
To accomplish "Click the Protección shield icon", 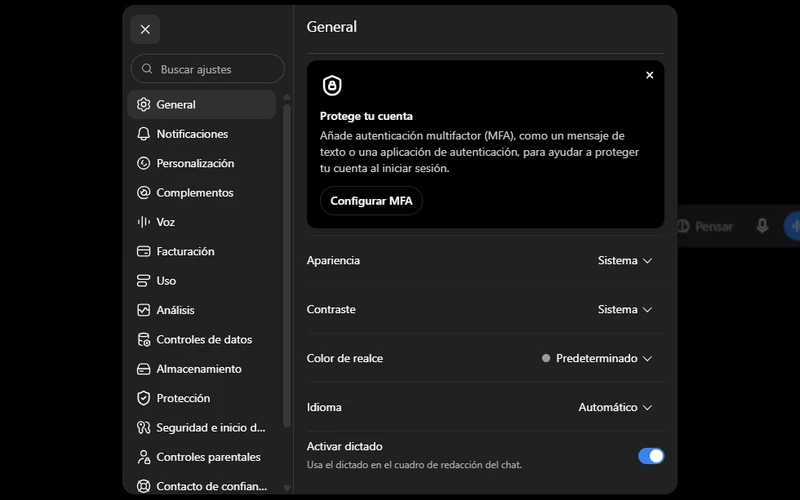I will click(x=143, y=398).
